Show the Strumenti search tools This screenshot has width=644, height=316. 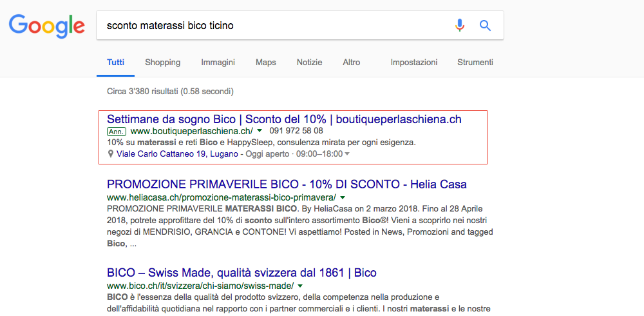475,63
